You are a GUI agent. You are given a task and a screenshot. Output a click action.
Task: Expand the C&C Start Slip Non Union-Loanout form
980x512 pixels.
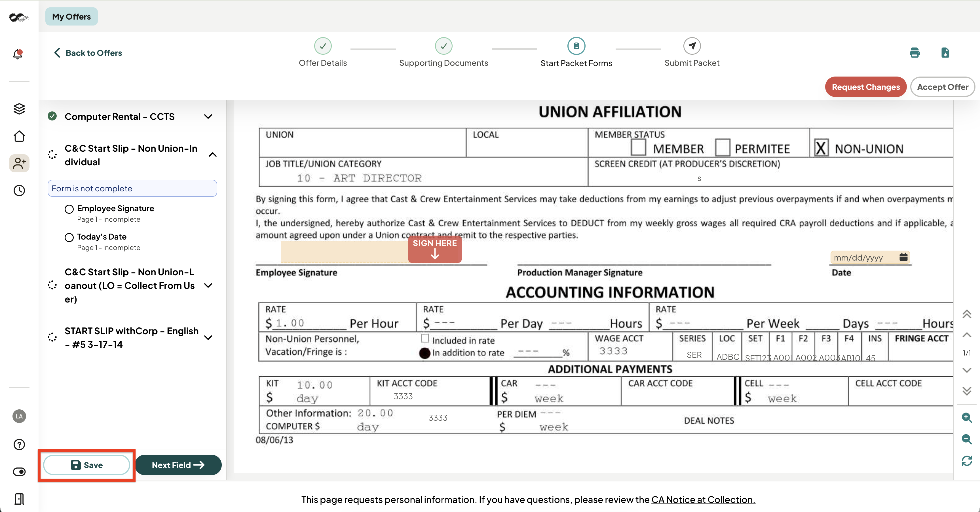(x=208, y=285)
